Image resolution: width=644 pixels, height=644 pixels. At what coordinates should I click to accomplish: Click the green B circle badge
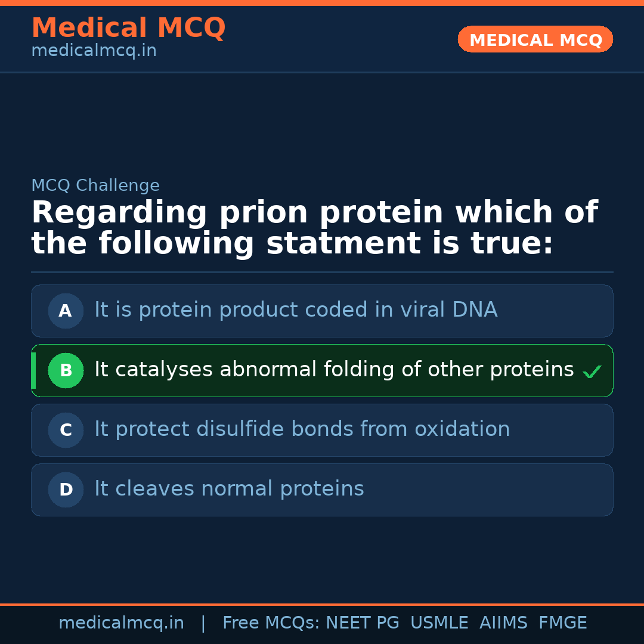pyautogui.click(x=66, y=370)
